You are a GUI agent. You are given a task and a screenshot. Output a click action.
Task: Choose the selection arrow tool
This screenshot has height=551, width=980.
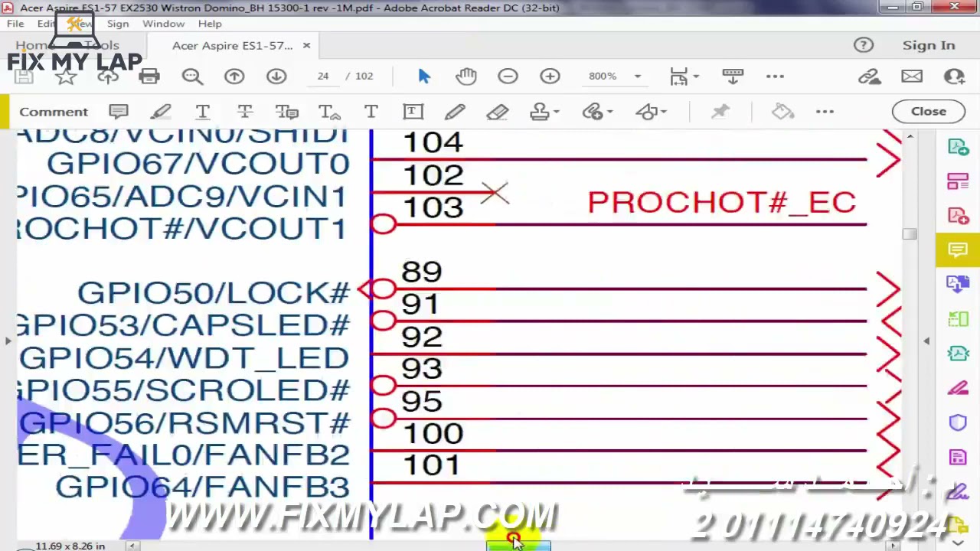click(425, 76)
